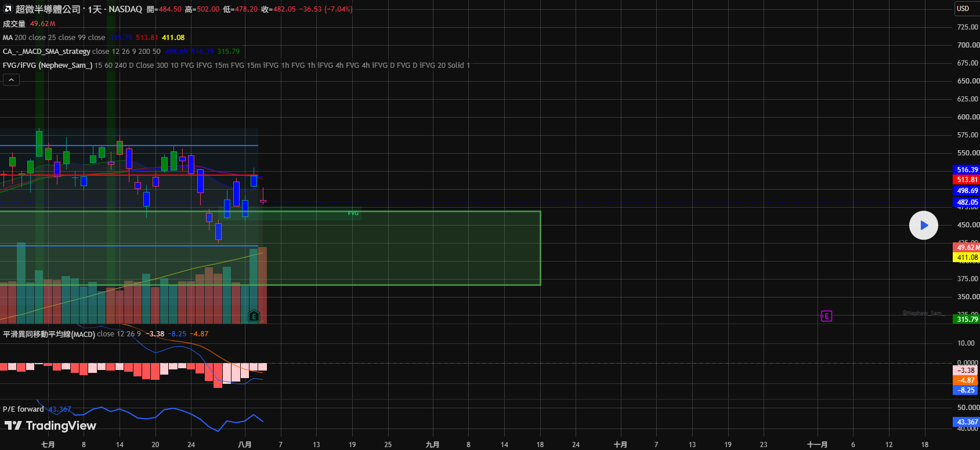The image size is (980, 450).
Task: Click the 十月 date on time axis
Action: pos(620,444)
